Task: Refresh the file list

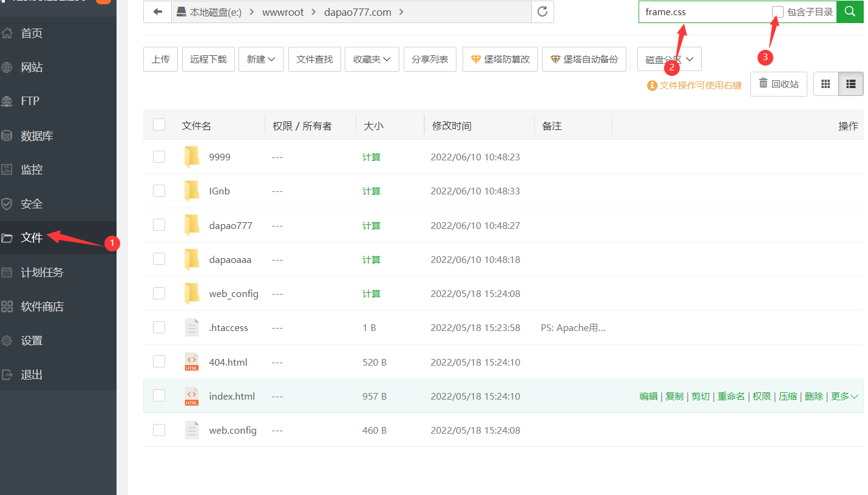Action: 543,12
